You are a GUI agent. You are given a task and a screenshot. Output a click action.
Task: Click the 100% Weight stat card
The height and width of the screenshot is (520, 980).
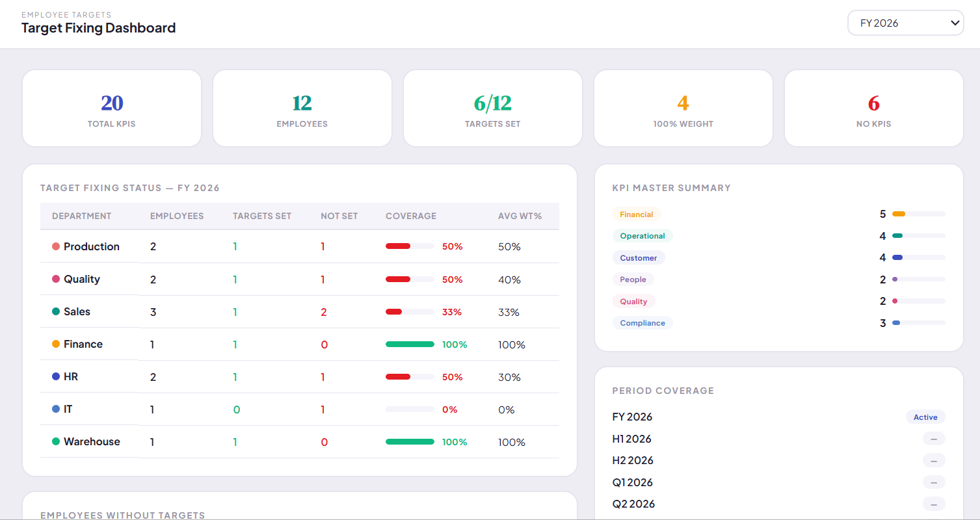pyautogui.click(x=683, y=109)
